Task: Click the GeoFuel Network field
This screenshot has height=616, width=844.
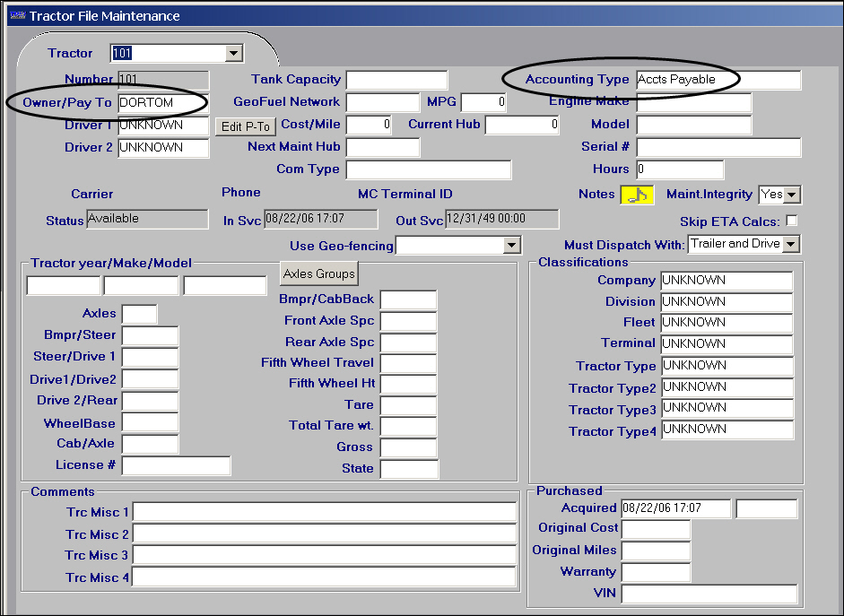Action: (383, 102)
